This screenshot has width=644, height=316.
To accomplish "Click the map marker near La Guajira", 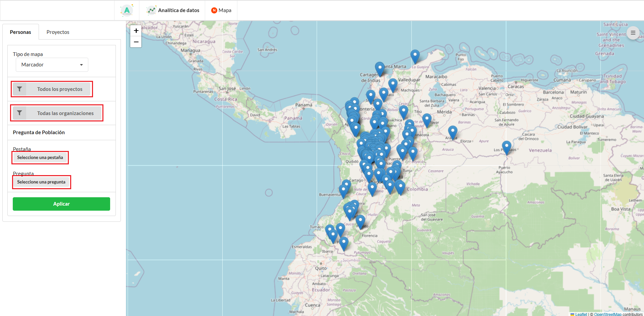I will 415,55.
